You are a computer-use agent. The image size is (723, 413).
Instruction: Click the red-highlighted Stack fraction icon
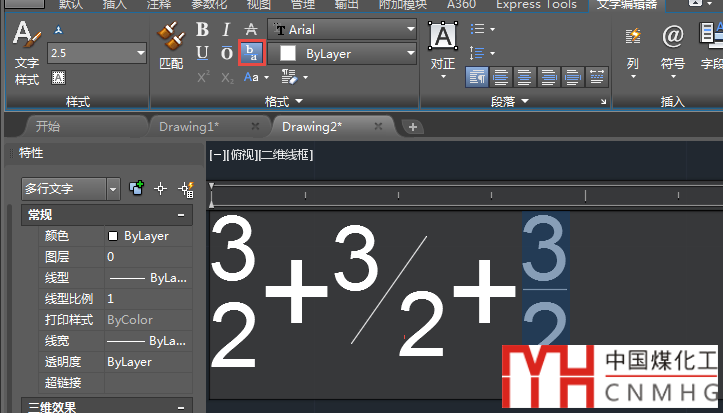(252, 53)
